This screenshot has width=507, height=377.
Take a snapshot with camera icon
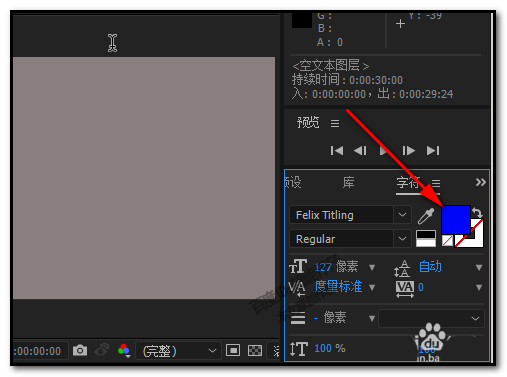[x=80, y=350]
